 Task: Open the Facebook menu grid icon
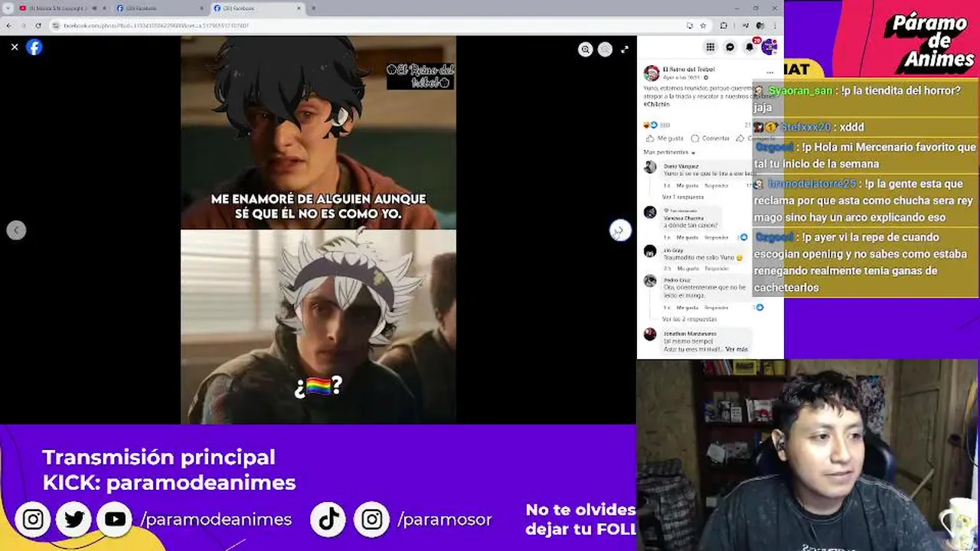pos(710,47)
